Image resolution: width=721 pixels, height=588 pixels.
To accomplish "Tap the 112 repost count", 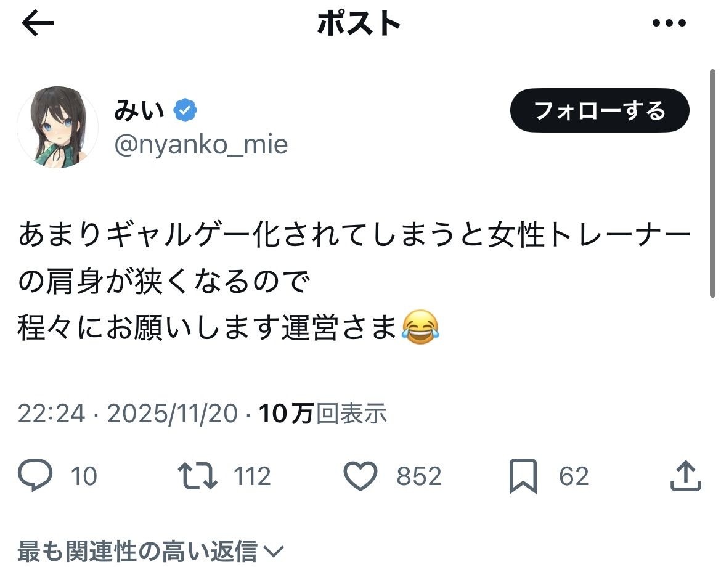I will (252, 476).
